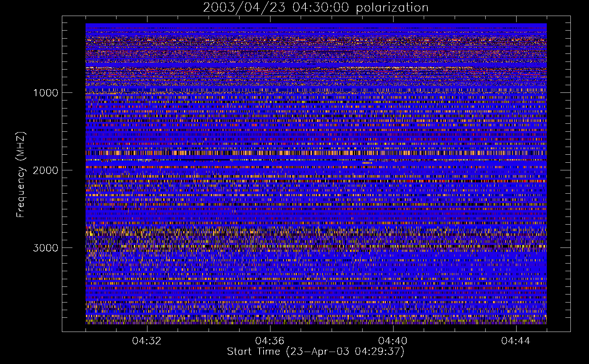Click the 'Start Time (23-Apr-03 04:29:37)' axis label

(x=316, y=352)
